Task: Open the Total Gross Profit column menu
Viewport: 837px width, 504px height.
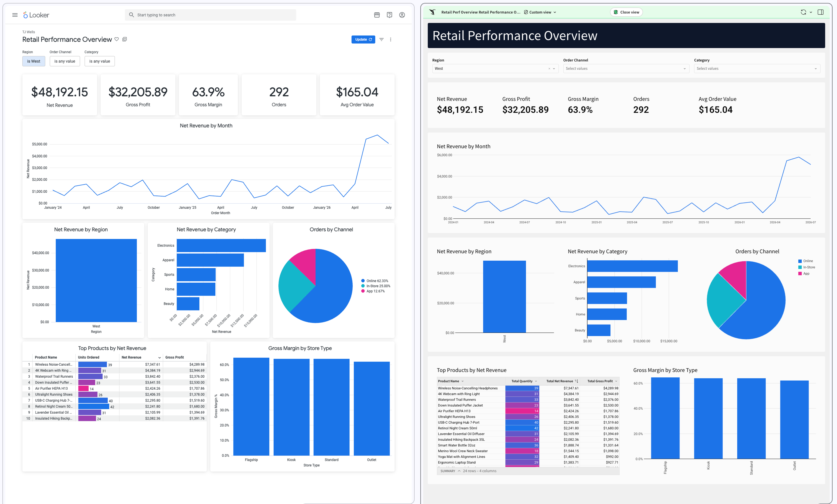Action: click(616, 381)
